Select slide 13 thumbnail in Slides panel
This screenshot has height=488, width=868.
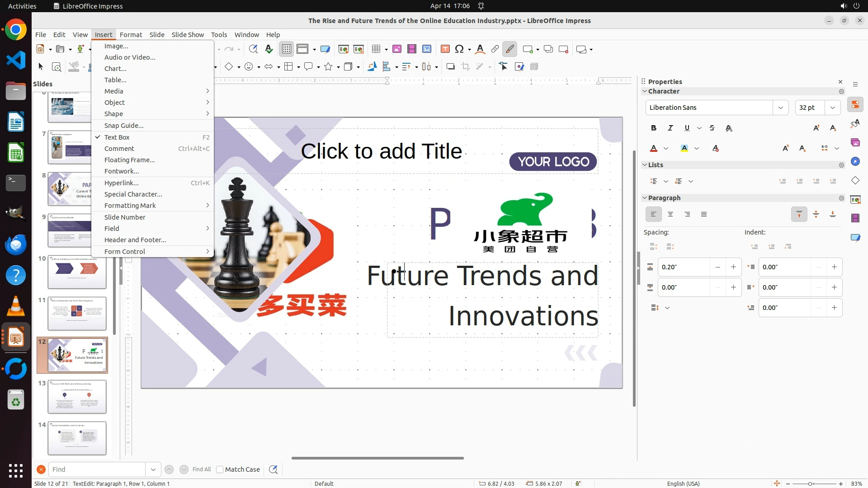click(77, 396)
